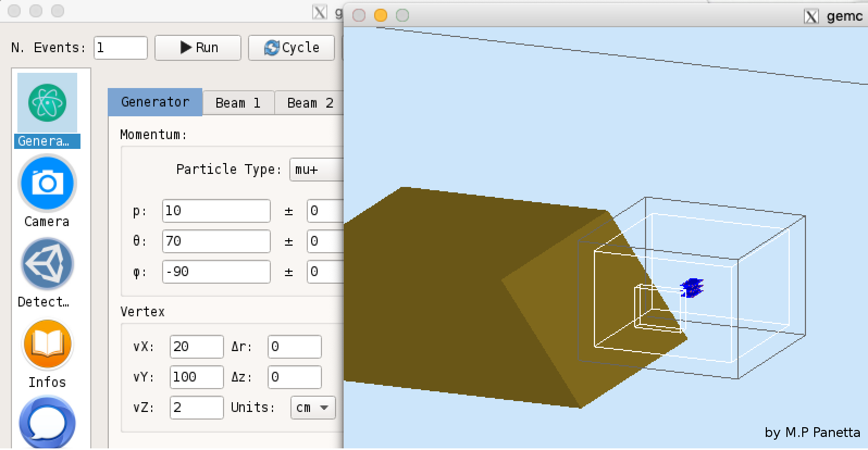Open the Units cm dropdown

point(313,408)
